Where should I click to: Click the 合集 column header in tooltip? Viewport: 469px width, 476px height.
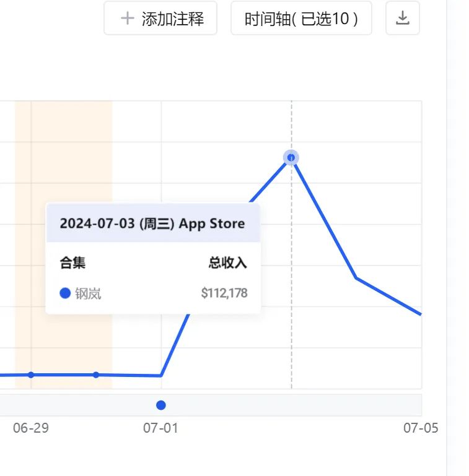coord(72,263)
